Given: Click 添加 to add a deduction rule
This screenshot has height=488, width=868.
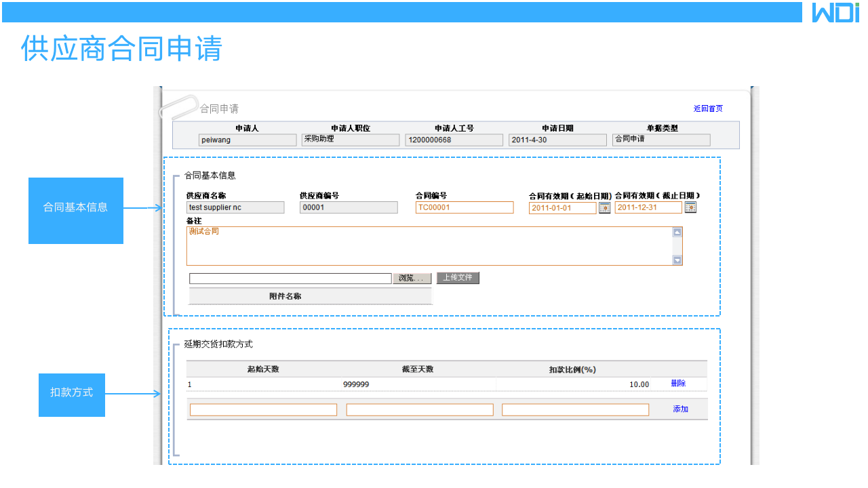Looking at the screenshot, I should click(681, 409).
